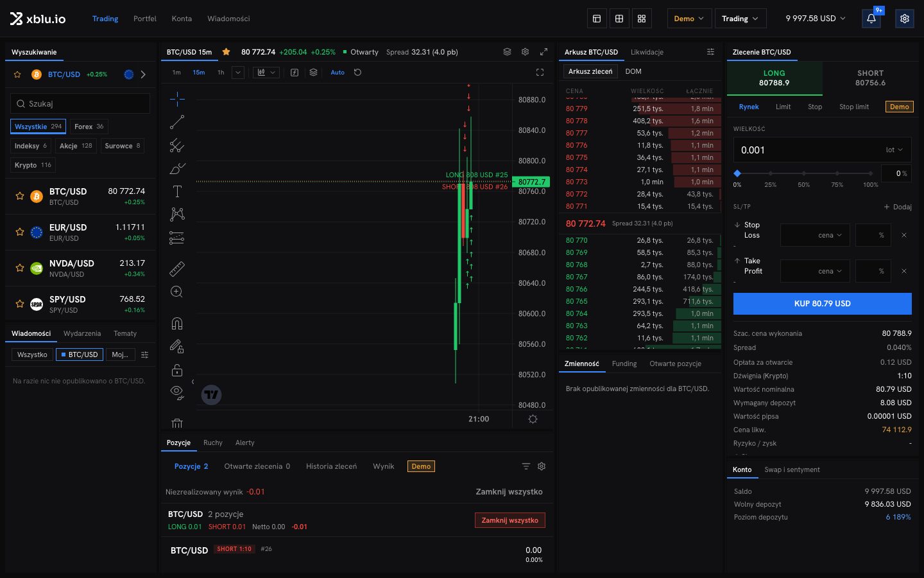This screenshot has width=924, height=578.
Task: Select the chart zoom-in tool
Action: [x=177, y=292]
